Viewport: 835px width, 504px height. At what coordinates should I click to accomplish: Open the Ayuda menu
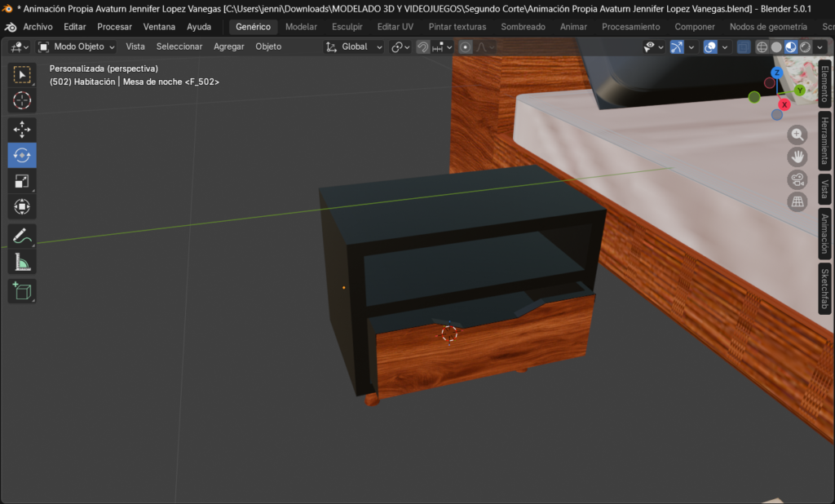tap(199, 27)
